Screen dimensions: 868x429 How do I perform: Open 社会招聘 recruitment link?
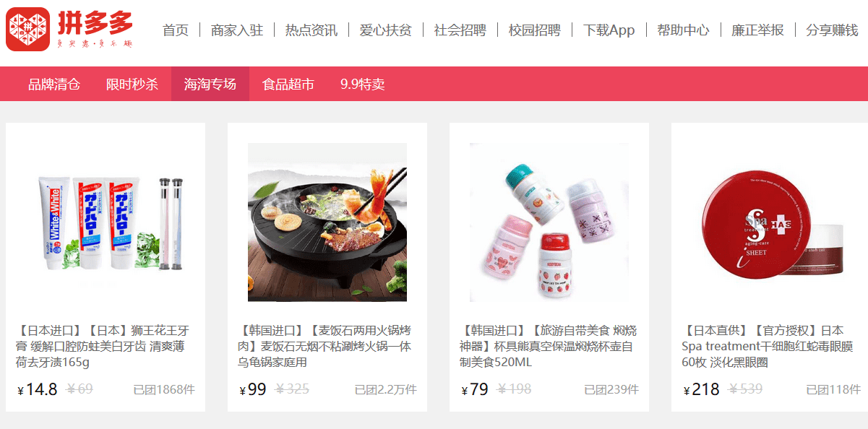click(460, 30)
